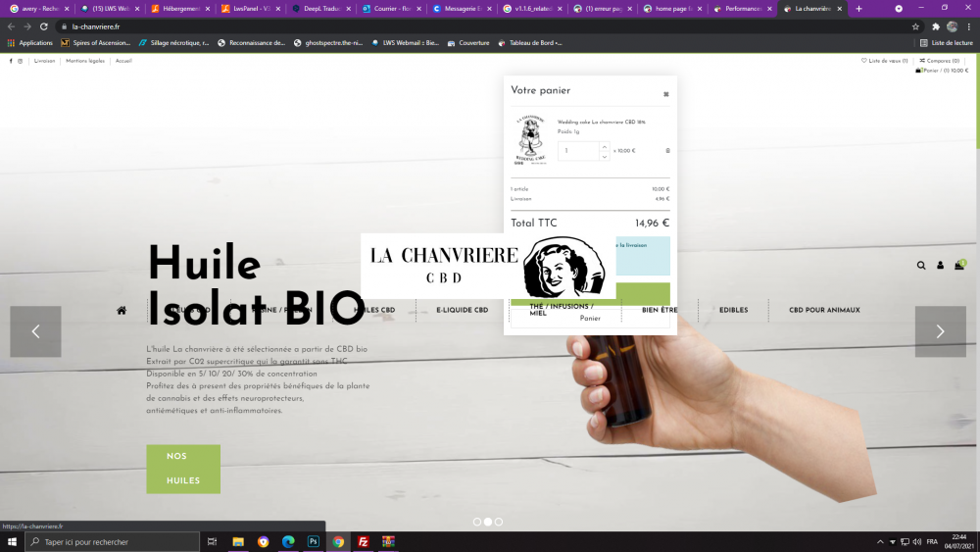Click the Panier button in cart popup
Image resolution: width=980 pixels, height=552 pixels.
pyautogui.click(x=590, y=319)
